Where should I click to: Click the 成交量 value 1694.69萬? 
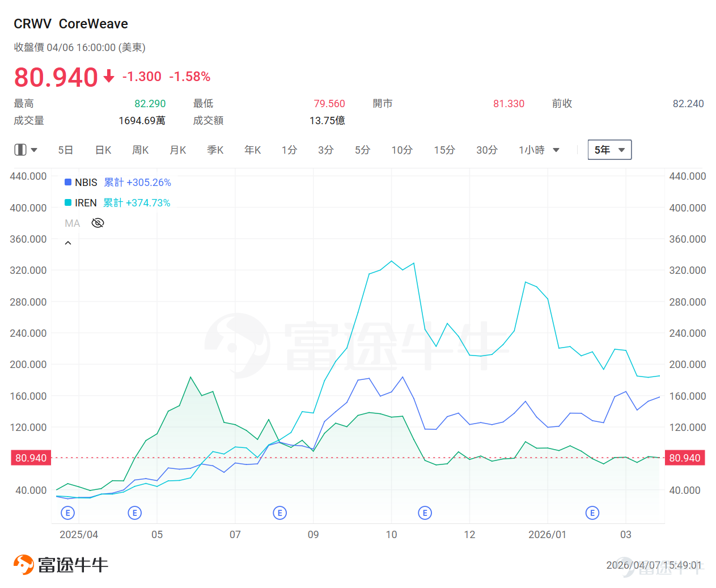click(142, 121)
